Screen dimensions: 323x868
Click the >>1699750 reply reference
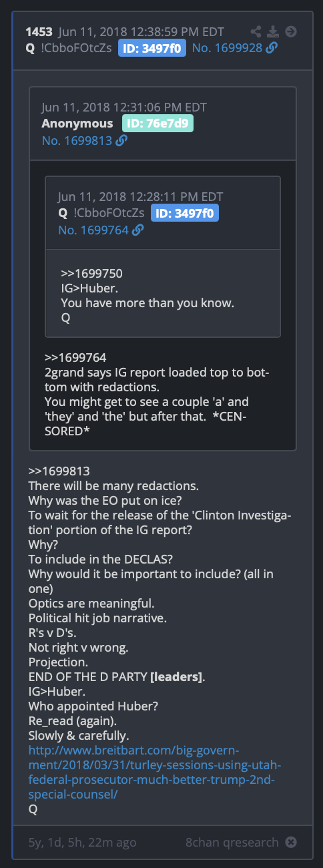92,273
